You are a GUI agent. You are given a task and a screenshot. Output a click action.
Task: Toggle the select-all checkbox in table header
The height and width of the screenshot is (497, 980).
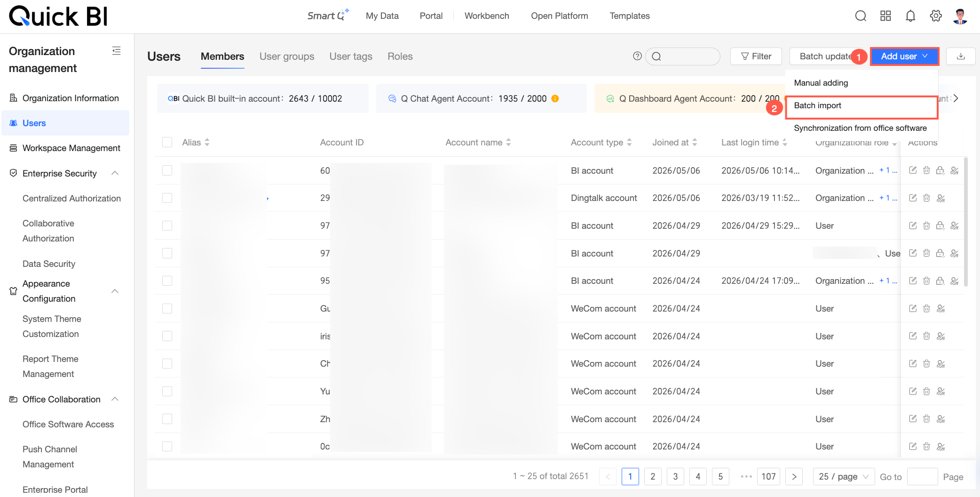(167, 142)
